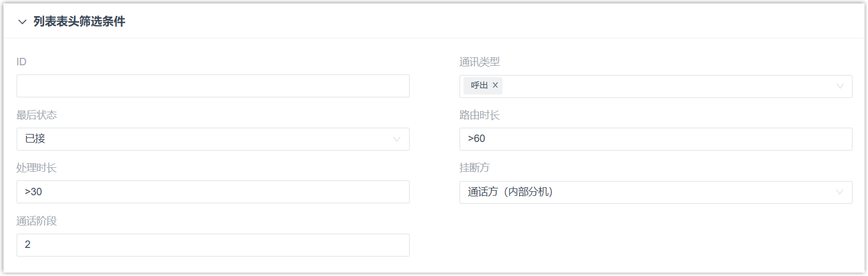Click the 呼出 tag text

[x=480, y=85]
